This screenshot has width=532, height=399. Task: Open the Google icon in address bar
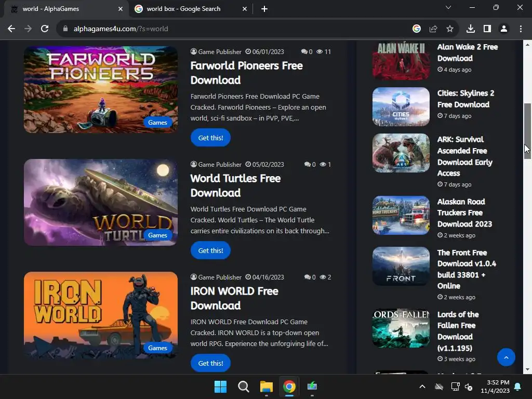pyautogui.click(x=417, y=29)
